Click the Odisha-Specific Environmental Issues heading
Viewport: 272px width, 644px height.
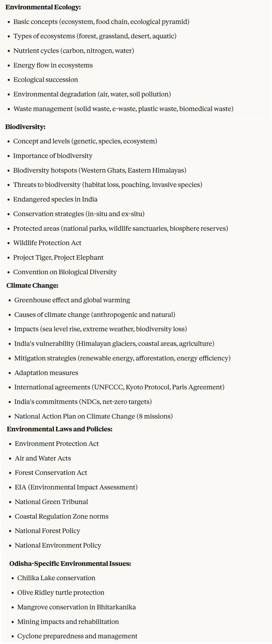click(70, 563)
